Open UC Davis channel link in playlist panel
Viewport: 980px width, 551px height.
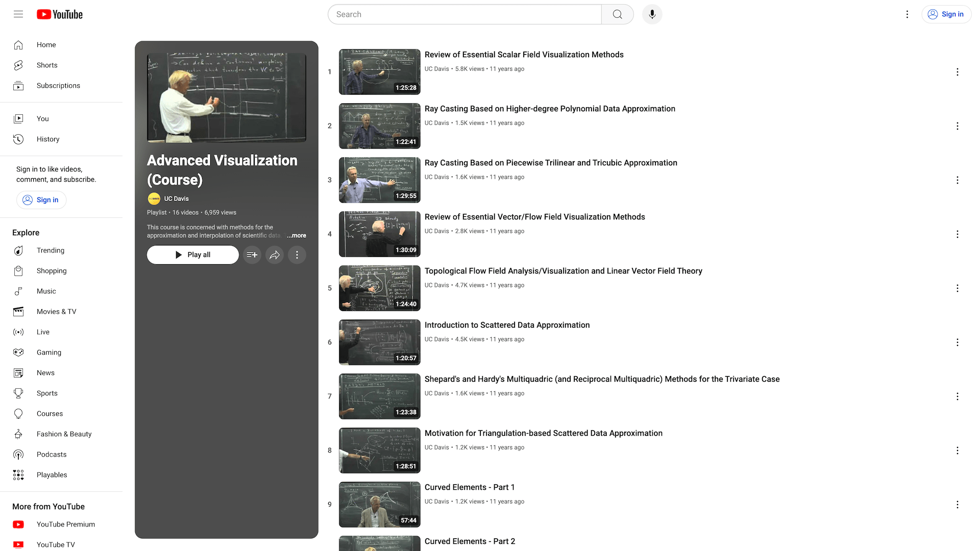click(x=176, y=198)
